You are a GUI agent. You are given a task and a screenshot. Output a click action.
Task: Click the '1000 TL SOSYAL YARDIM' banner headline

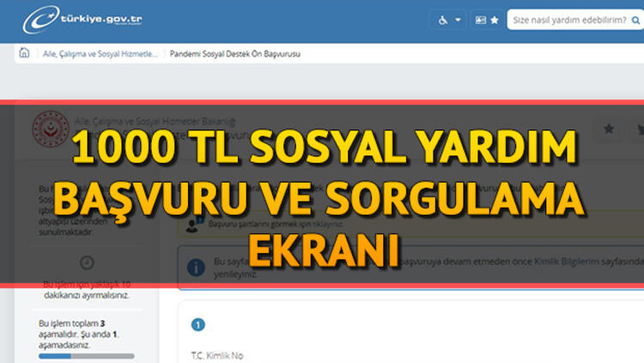click(325, 150)
